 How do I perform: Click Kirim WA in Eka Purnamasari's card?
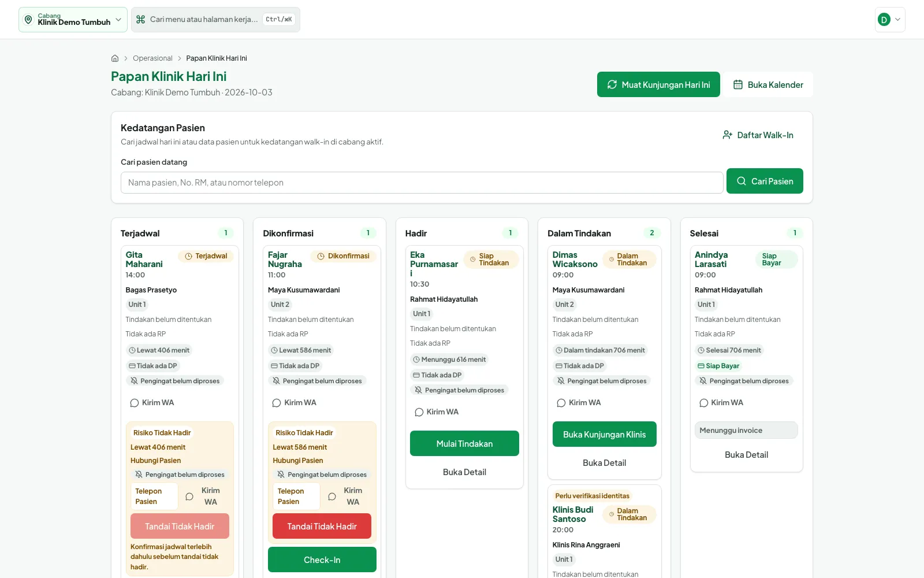coord(437,412)
